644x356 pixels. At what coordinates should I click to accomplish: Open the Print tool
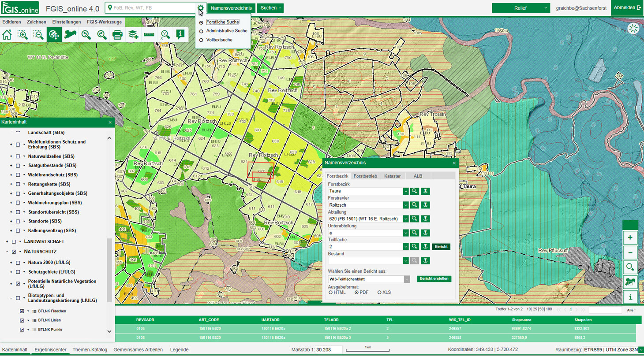[x=117, y=34]
